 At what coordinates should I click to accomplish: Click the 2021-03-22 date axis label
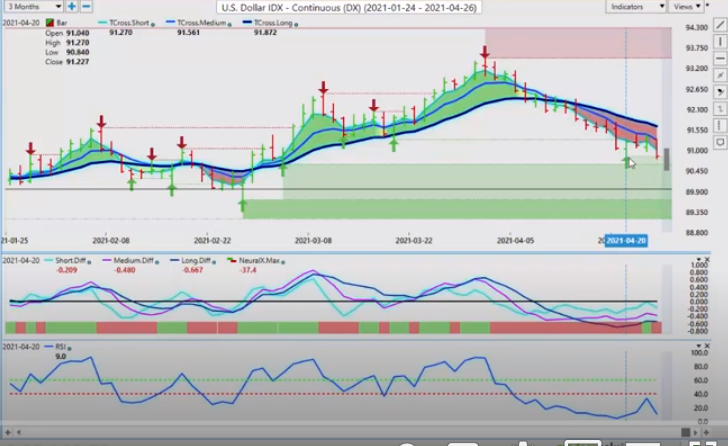[414, 240]
